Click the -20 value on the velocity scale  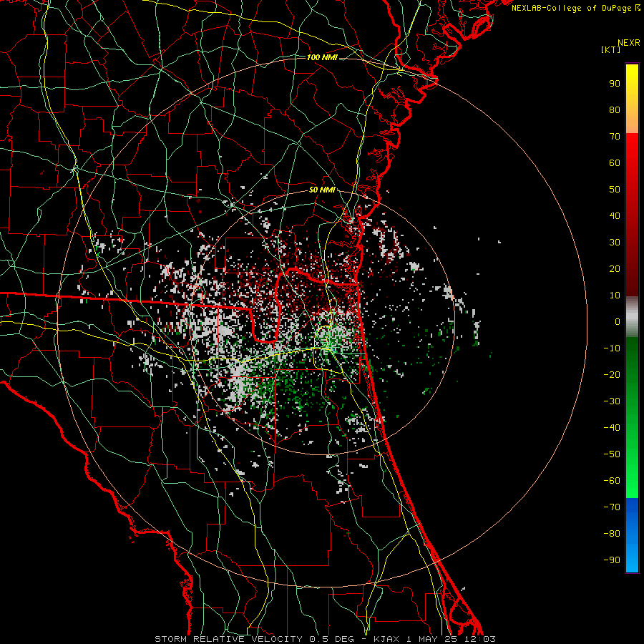612,375
